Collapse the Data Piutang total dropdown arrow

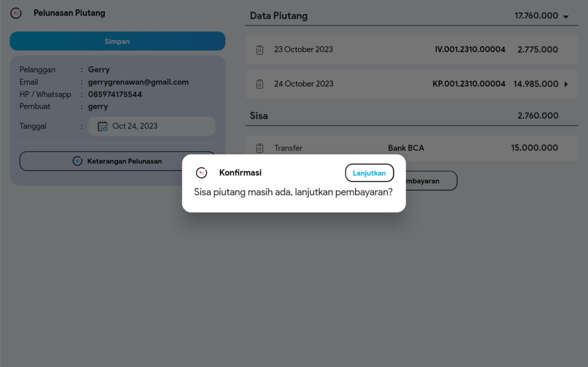tap(566, 17)
